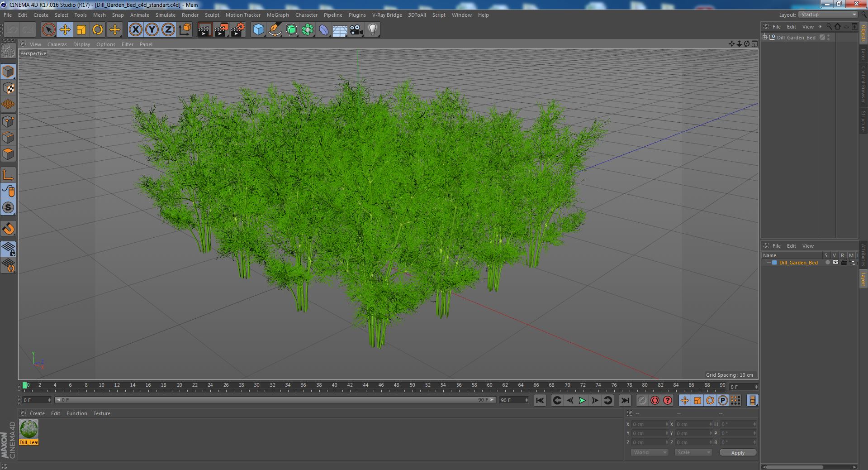
Task: Click Render to Picture Viewer icon
Action: pyautogui.click(x=221, y=30)
